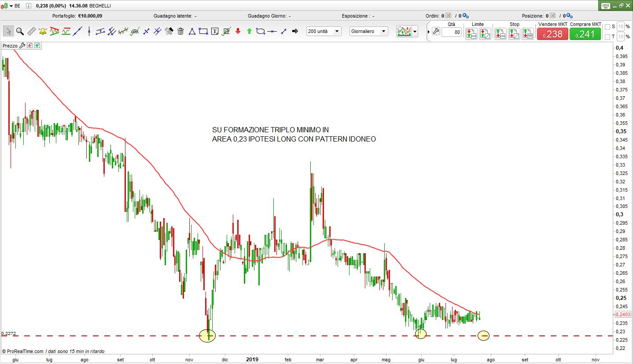Open the alarm bell alert tool
This screenshot has width=633, height=364.
43,31
